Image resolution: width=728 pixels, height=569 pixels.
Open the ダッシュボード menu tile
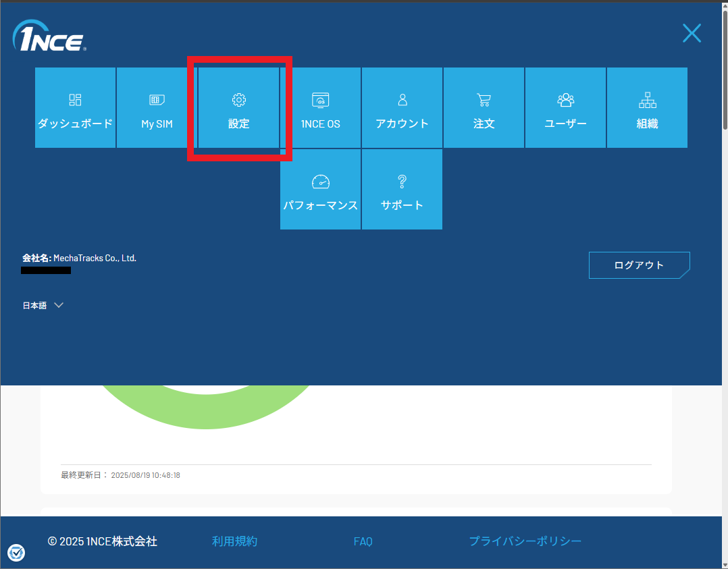click(75, 108)
